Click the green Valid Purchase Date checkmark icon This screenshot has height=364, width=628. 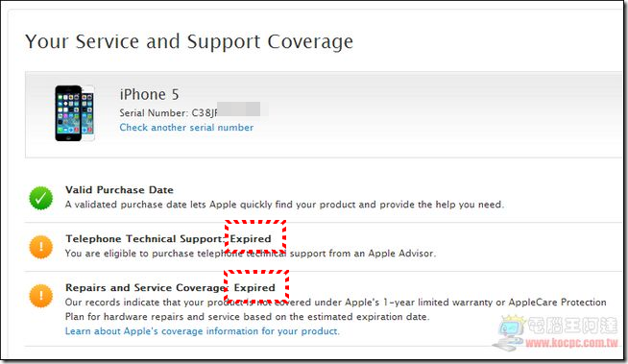41,198
